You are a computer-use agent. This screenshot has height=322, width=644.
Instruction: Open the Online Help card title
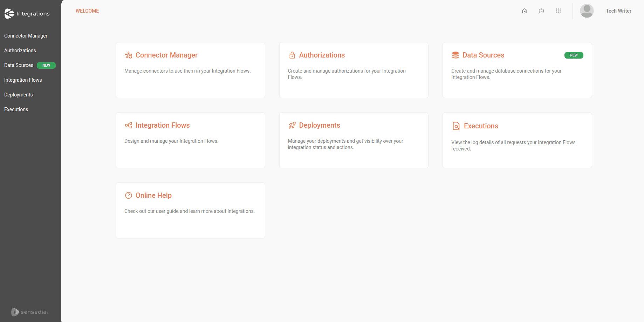(153, 195)
